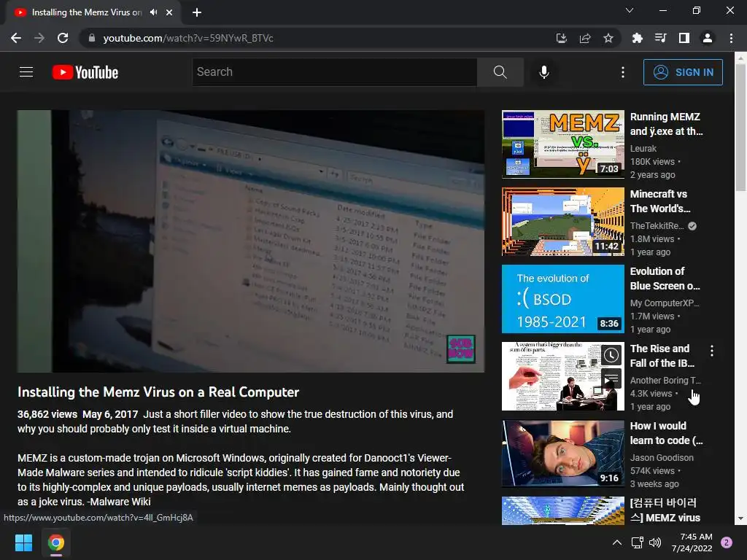
Task: Click the address bar URL
Action: click(188, 38)
